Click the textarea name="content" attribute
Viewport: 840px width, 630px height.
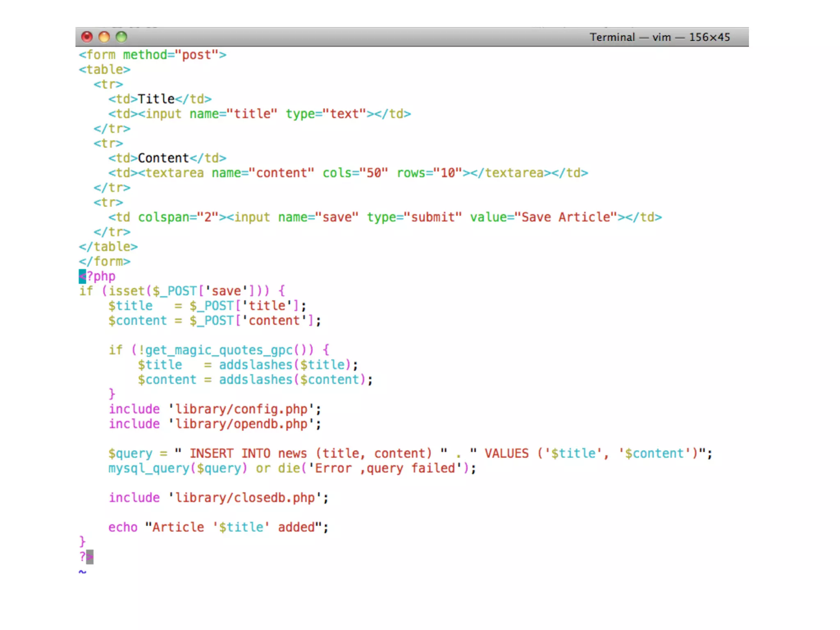[x=262, y=173]
